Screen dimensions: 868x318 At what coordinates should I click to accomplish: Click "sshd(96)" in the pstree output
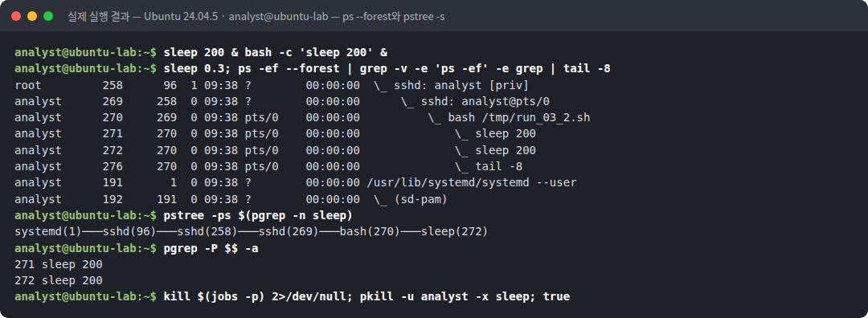pyautogui.click(x=129, y=232)
